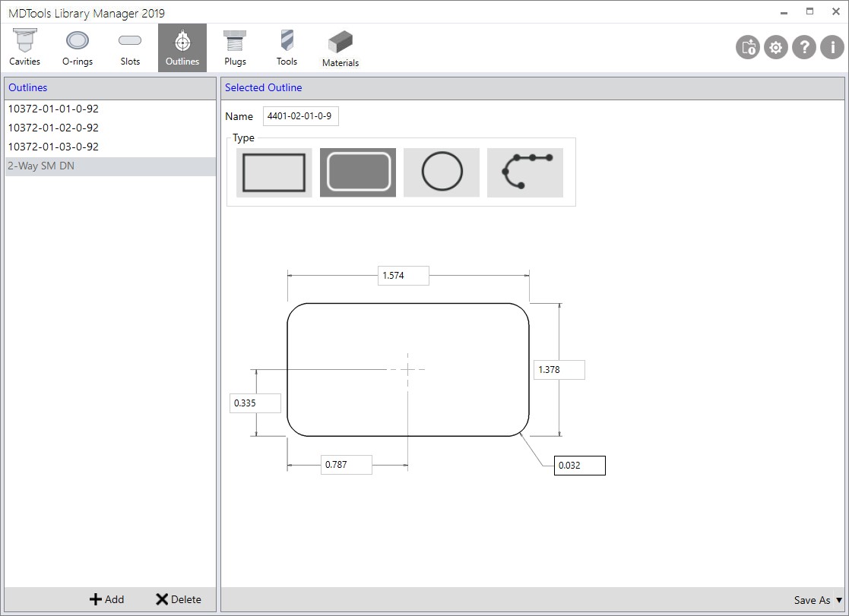Viewport: 849px width, 616px height.
Task: Keep the rounded rectangle type selected
Action: pyautogui.click(x=357, y=172)
